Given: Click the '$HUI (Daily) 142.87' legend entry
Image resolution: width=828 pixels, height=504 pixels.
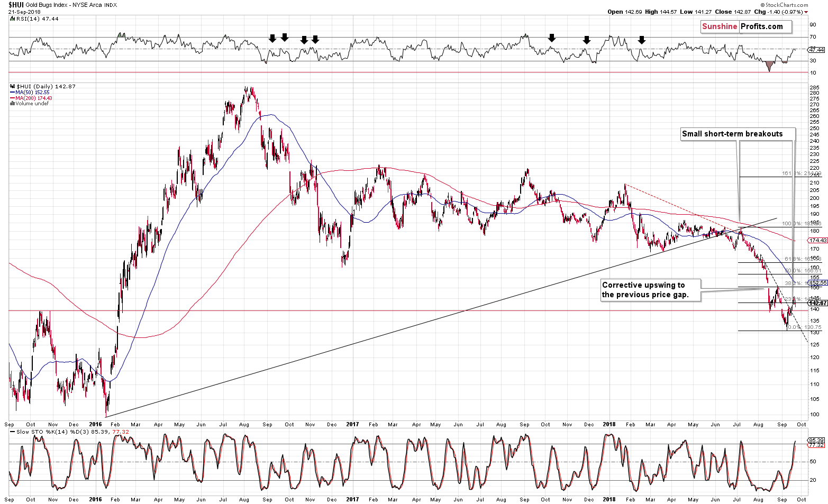Looking at the screenshot, I should pyautogui.click(x=43, y=86).
